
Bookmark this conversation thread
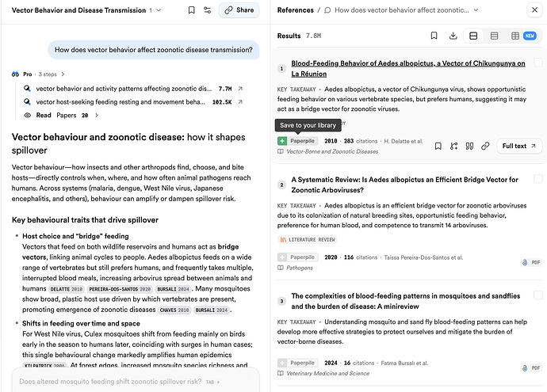191,10
